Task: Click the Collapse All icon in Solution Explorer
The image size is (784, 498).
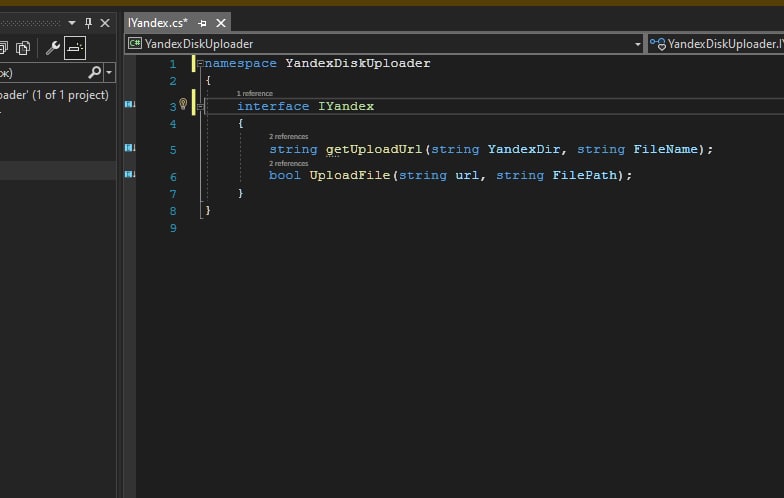Action: [3, 48]
